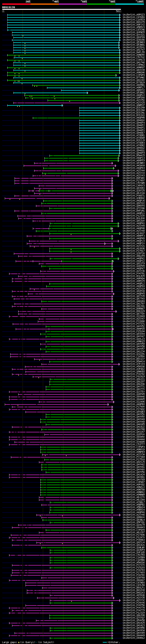Click the short cyan bar for UniRef100_Q53N82
Screen dimensions: 146x644
coord(51,93)
